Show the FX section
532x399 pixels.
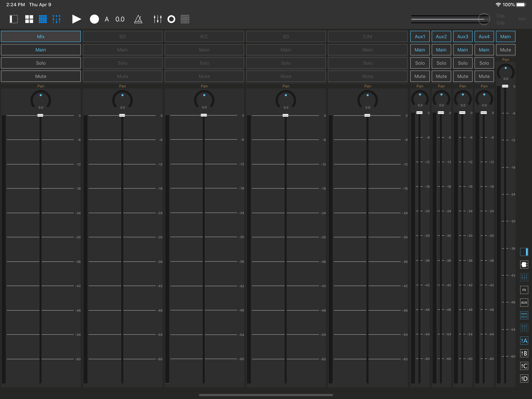pos(524,290)
